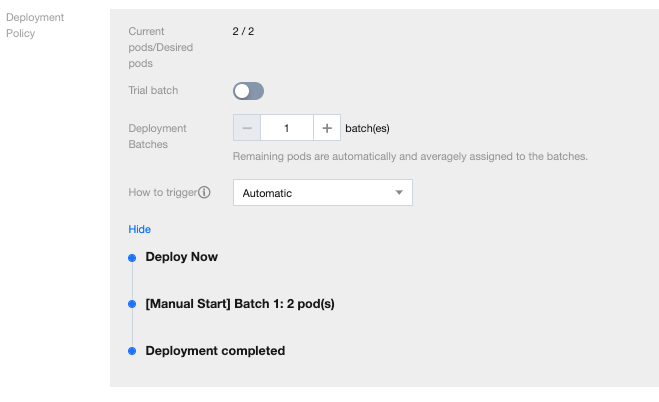Click the Deploy Now timeline dot
The height and width of the screenshot is (402, 659).
click(132, 258)
